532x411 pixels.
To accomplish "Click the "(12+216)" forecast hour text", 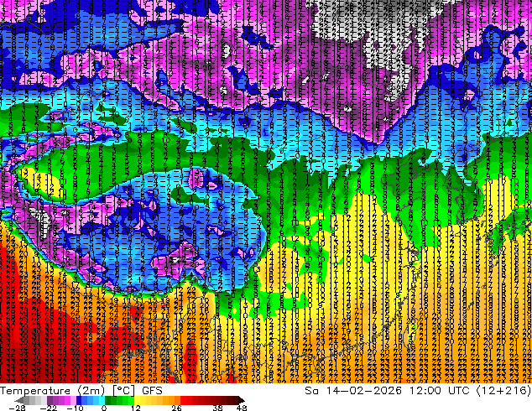I will pyautogui.click(x=503, y=391).
